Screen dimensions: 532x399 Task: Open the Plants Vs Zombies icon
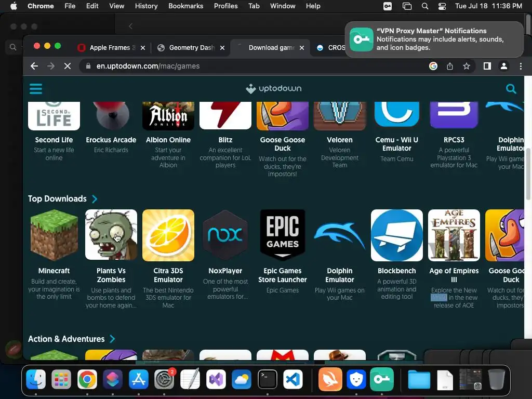[x=111, y=235]
